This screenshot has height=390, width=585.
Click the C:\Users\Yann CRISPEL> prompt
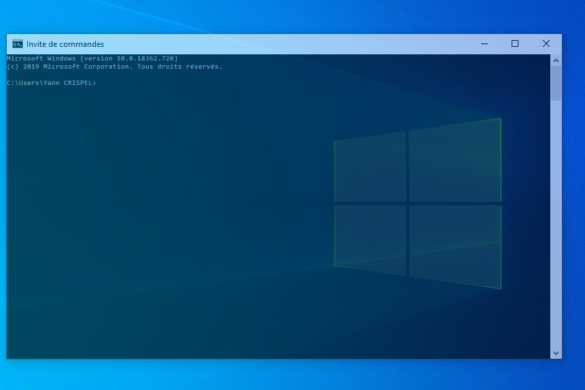click(x=51, y=83)
